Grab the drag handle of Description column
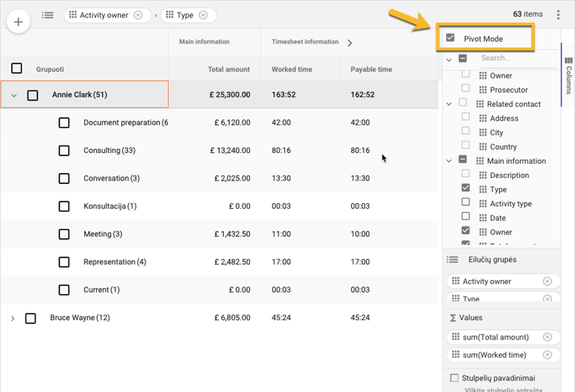Image resolution: width=575 pixels, height=392 pixels. [x=483, y=175]
